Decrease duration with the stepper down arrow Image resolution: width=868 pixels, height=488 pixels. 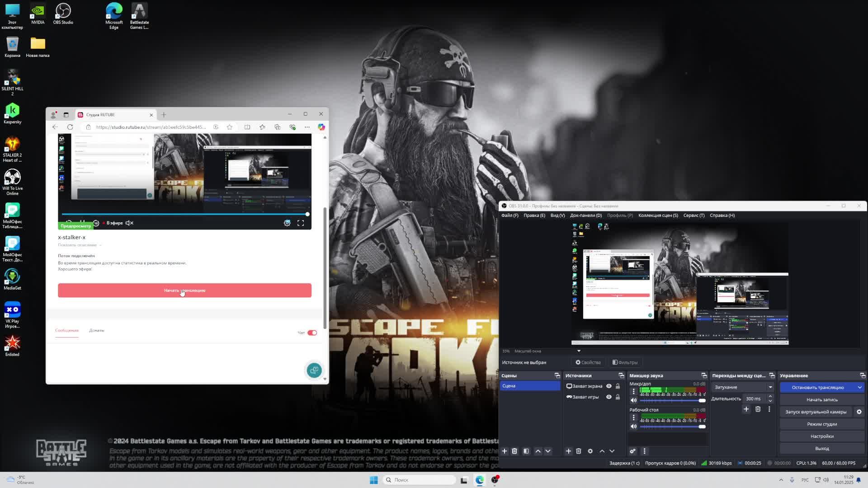(x=770, y=401)
